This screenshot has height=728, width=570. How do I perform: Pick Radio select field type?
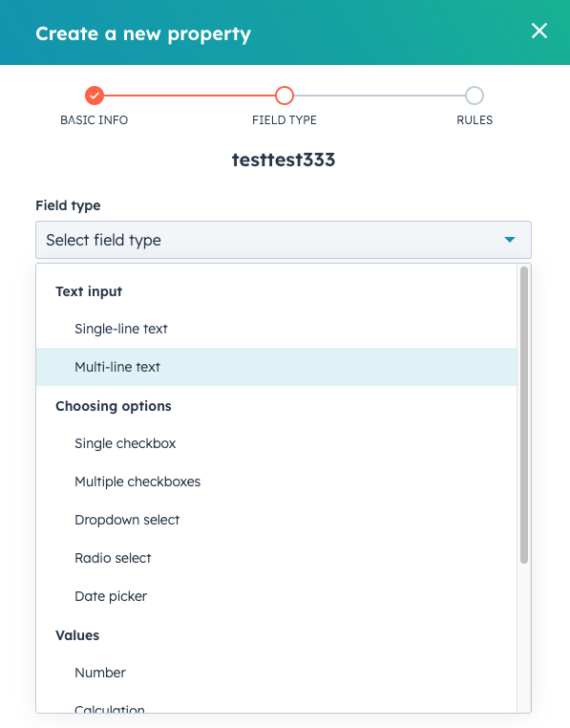tap(276, 558)
